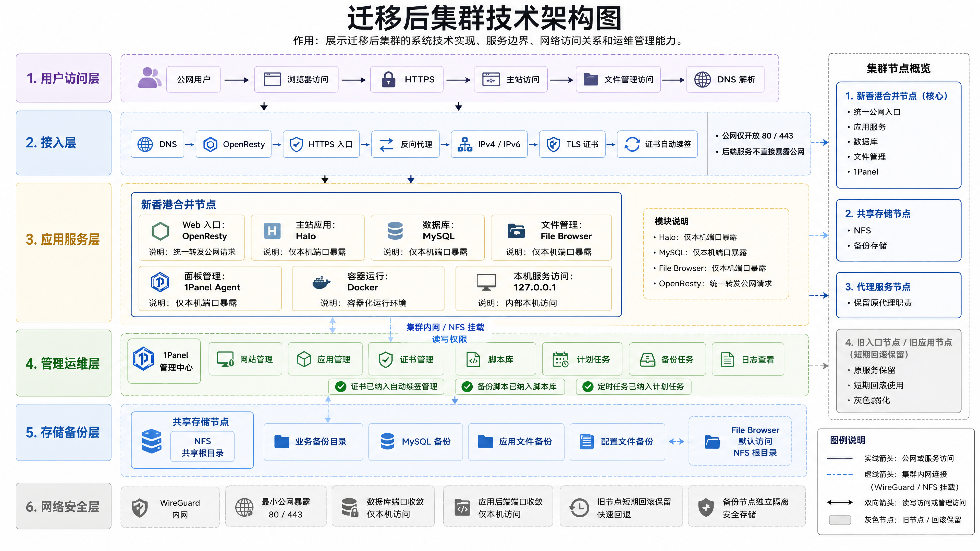Screen dimensions: 980x551
Task: Select the 集群节点概览 heading
Action: click(x=899, y=68)
